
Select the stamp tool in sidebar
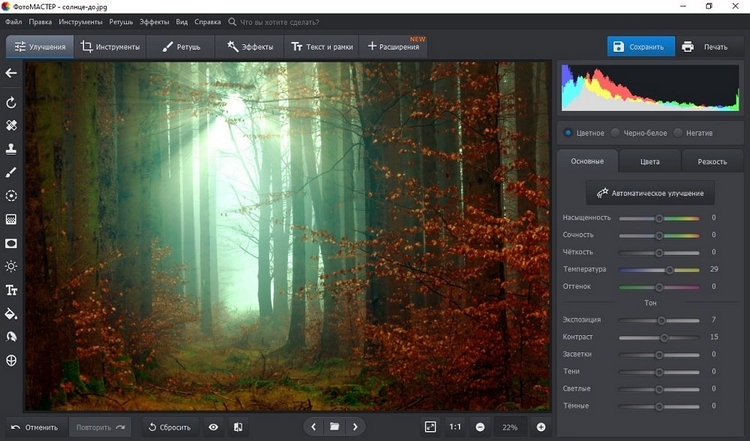click(x=11, y=149)
